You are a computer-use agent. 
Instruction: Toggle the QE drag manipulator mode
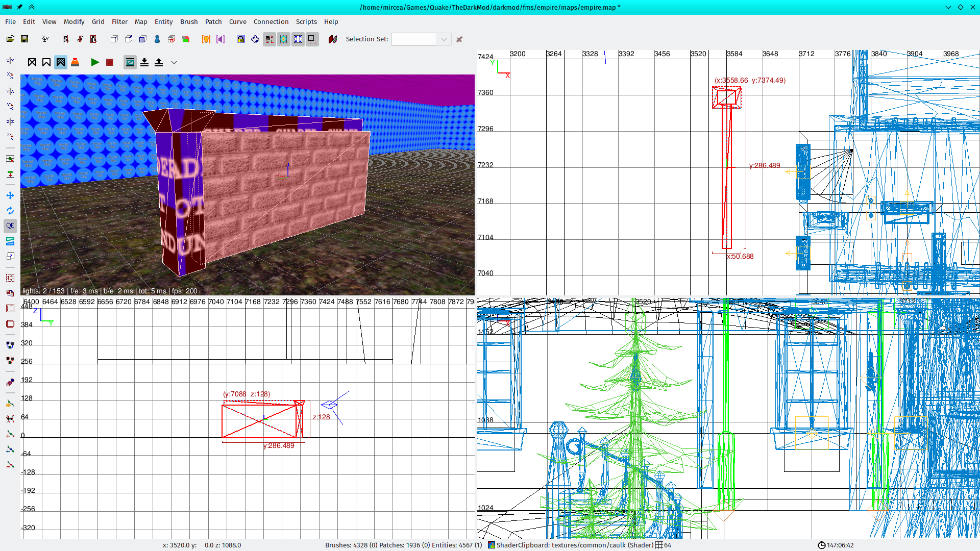[10, 226]
